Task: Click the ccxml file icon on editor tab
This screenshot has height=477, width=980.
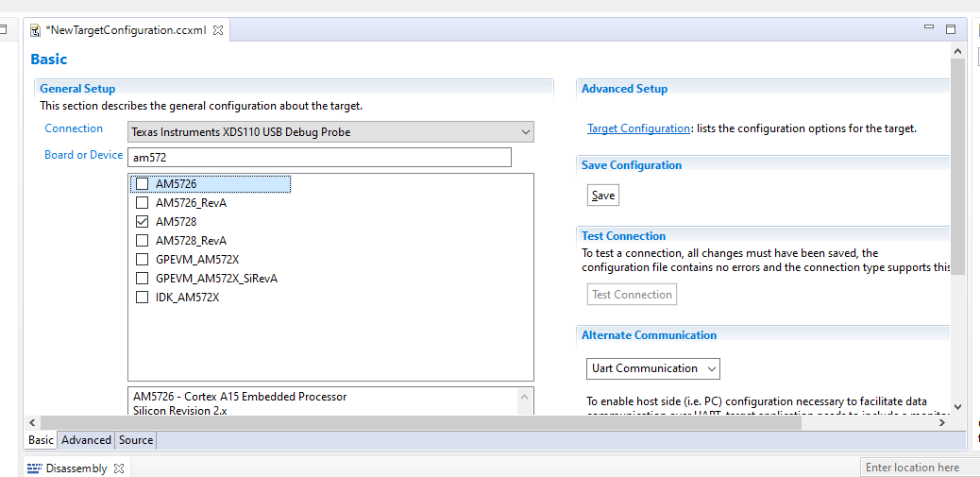Action: point(36,30)
